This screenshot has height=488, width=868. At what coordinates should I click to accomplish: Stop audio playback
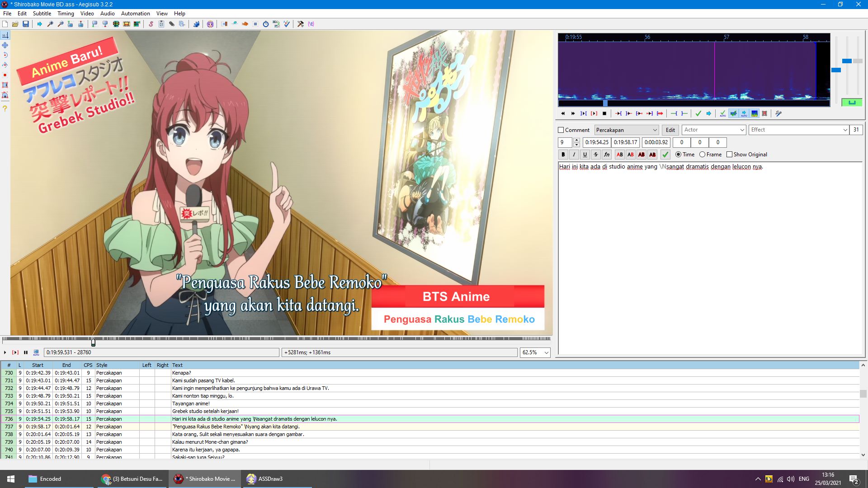[x=604, y=113]
